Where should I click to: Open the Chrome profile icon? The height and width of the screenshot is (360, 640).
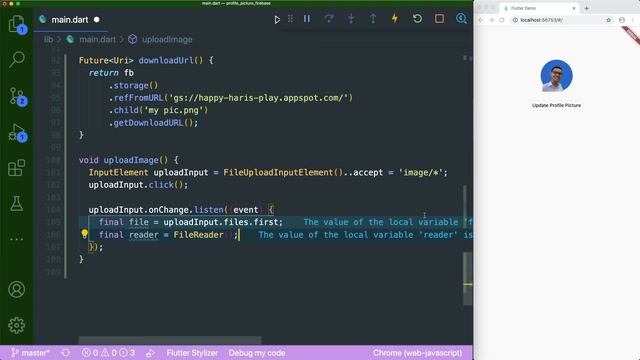tap(622, 20)
